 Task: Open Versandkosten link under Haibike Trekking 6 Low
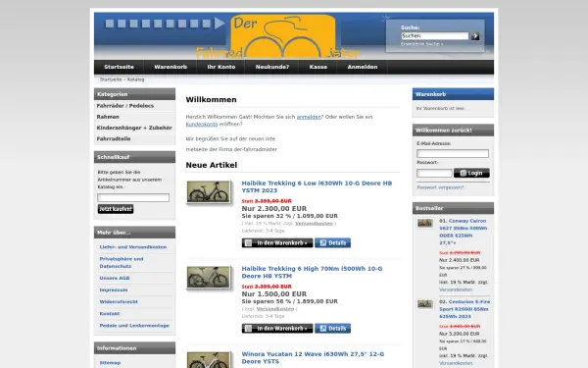coord(314,224)
